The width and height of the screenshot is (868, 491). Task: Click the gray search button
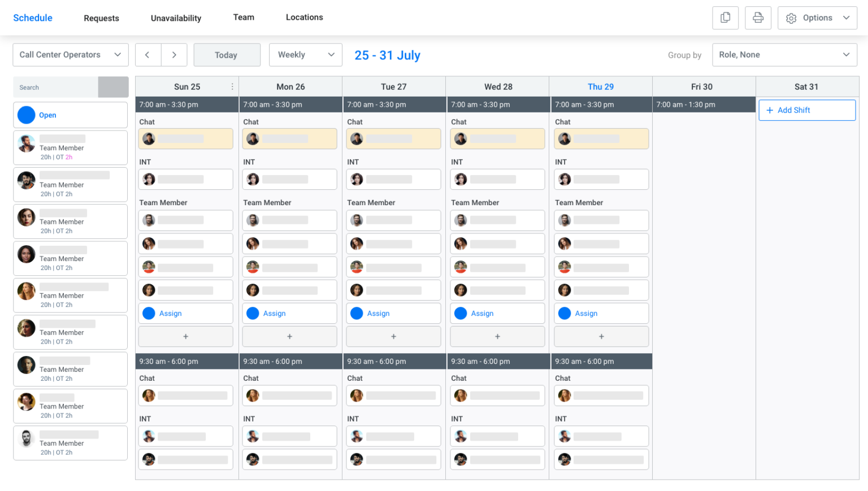(113, 87)
